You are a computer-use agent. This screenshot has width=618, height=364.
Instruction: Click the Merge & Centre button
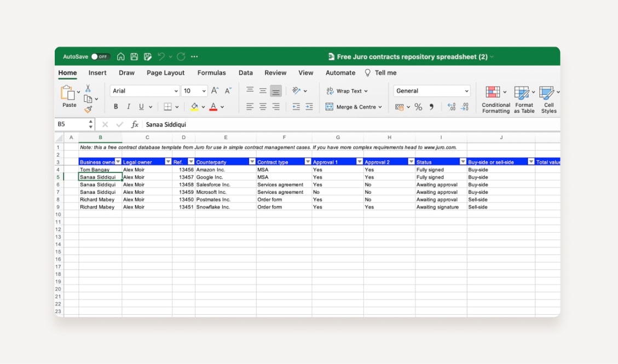tap(354, 107)
